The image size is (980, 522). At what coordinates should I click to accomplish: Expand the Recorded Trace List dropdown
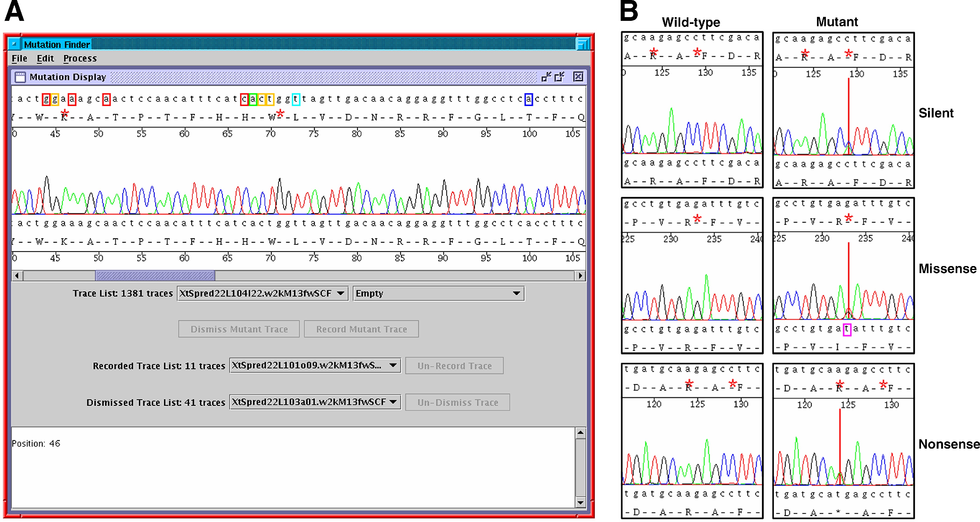[393, 365]
